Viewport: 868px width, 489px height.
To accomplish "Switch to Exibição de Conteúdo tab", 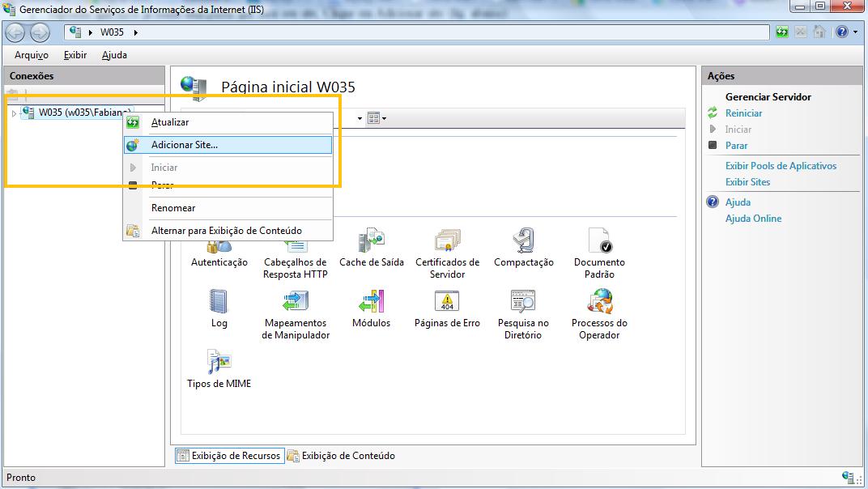I will pyautogui.click(x=342, y=456).
